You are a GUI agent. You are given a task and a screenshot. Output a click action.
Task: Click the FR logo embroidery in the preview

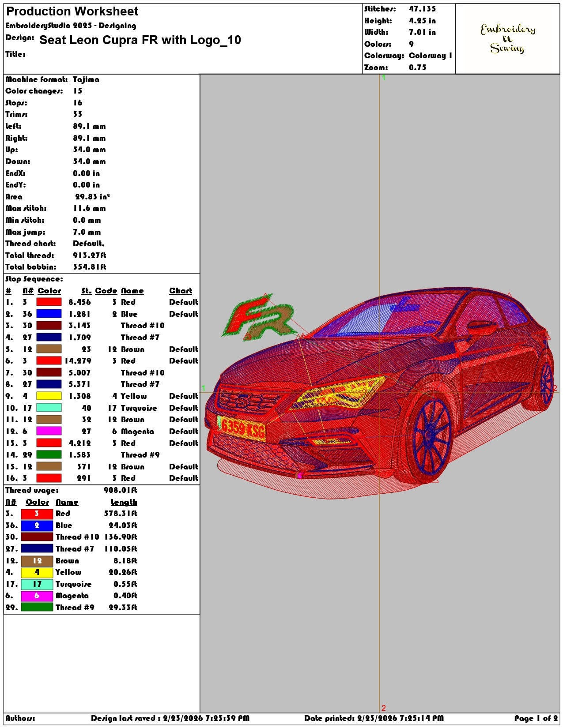260,318
